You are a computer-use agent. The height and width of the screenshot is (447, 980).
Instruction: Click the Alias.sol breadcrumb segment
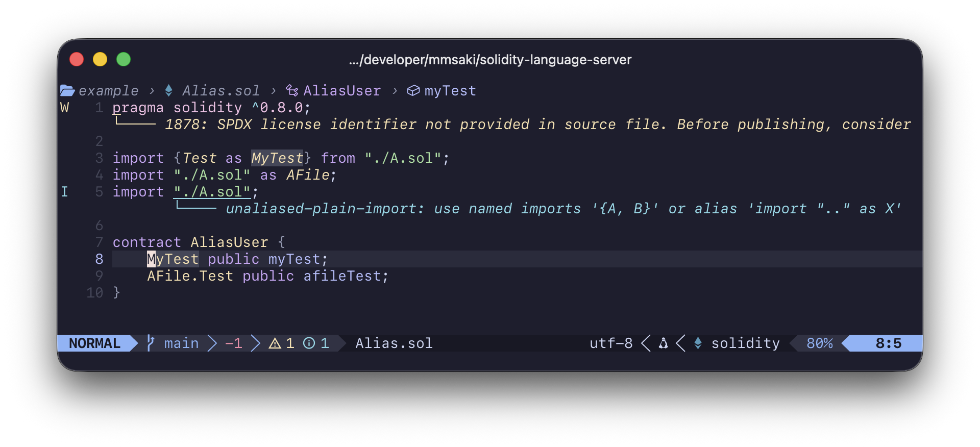click(221, 91)
